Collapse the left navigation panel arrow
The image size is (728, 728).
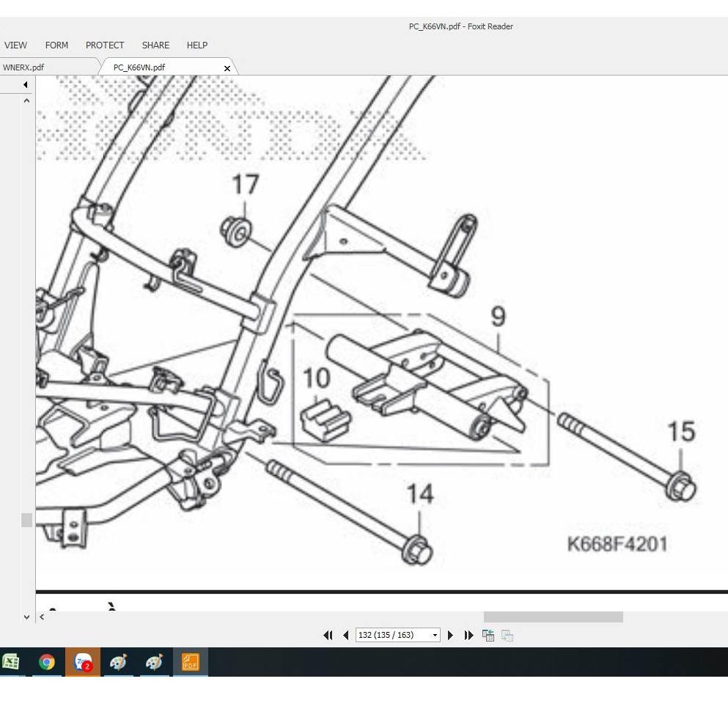(25, 85)
